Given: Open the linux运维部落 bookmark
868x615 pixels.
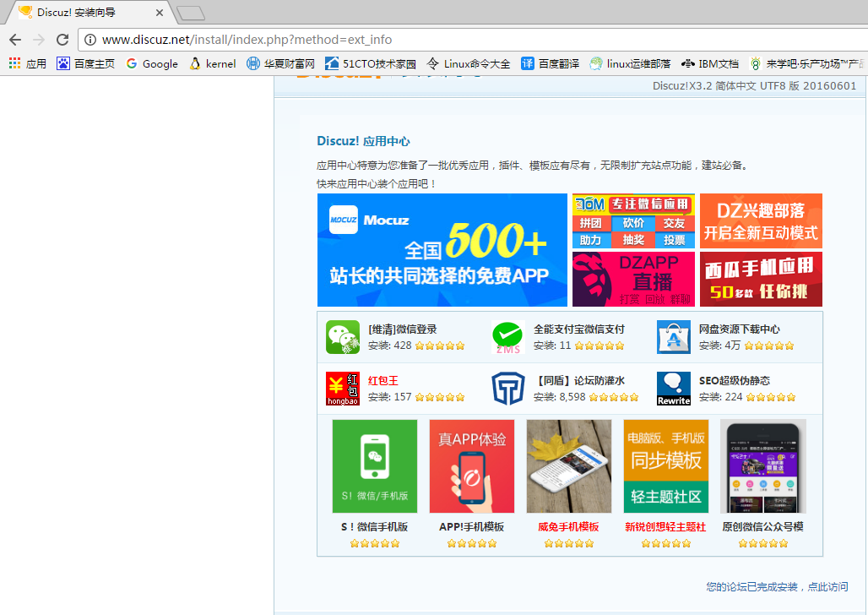Looking at the screenshot, I should (630, 63).
